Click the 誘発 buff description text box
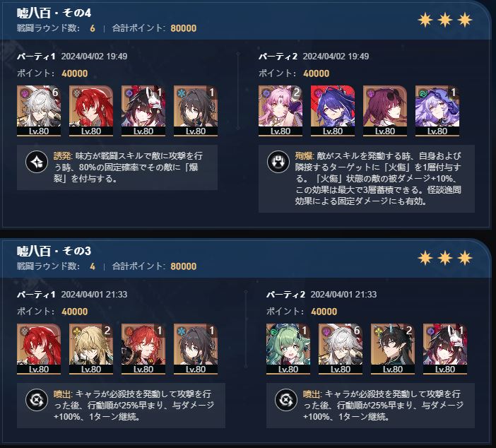The height and width of the screenshot is (448, 496). click(117, 167)
